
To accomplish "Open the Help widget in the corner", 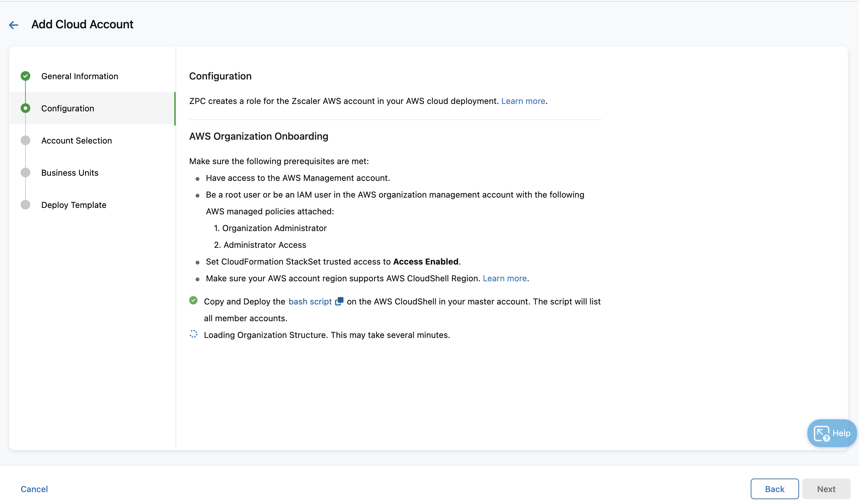I will [x=831, y=433].
